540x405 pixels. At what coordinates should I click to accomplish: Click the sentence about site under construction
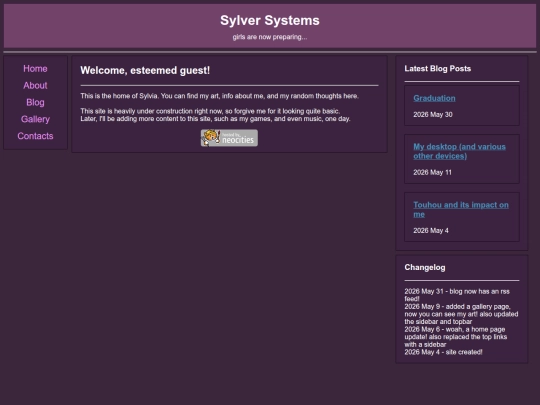click(210, 111)
